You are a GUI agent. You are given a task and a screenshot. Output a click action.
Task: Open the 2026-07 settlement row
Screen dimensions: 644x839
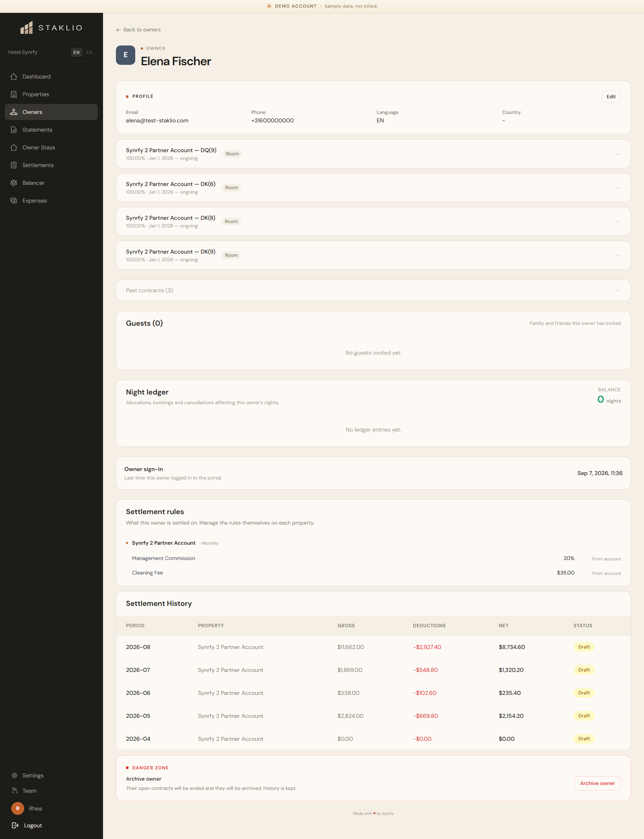373,670
